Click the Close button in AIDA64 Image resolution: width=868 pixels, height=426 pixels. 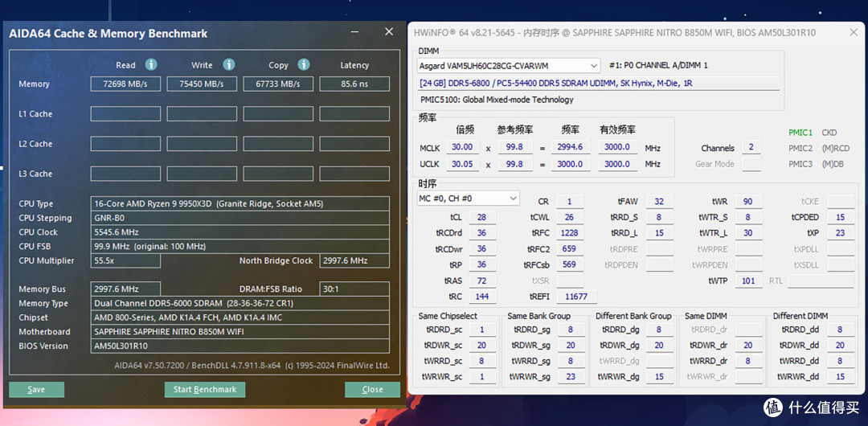[x=373, y=390]
